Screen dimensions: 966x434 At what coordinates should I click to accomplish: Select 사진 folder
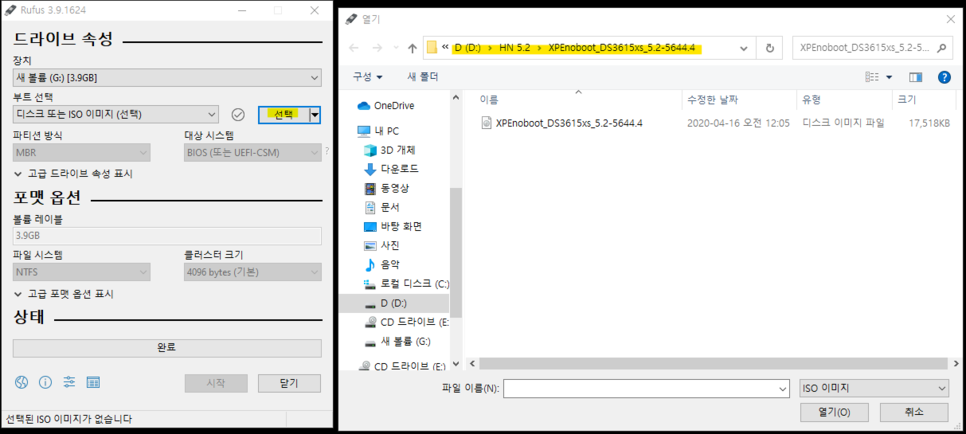click(381, 245)
